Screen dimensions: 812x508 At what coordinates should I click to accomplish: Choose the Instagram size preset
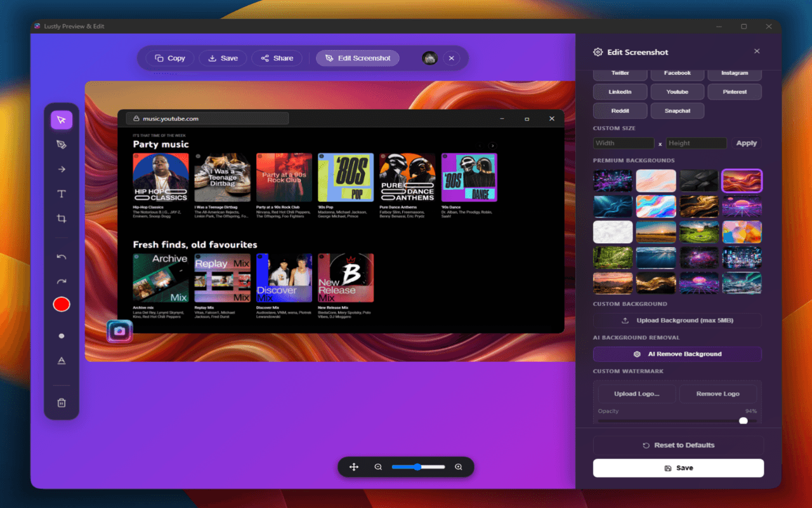point(735,73)
